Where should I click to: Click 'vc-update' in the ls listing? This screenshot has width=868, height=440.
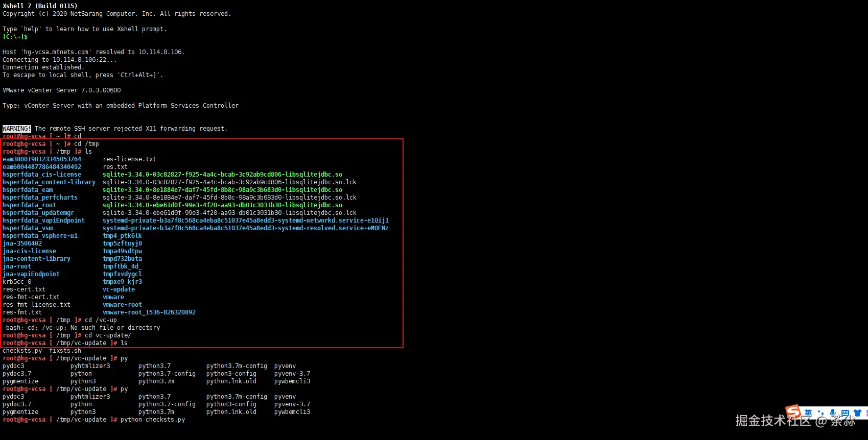pyautogui.click(x=119, y=289)
